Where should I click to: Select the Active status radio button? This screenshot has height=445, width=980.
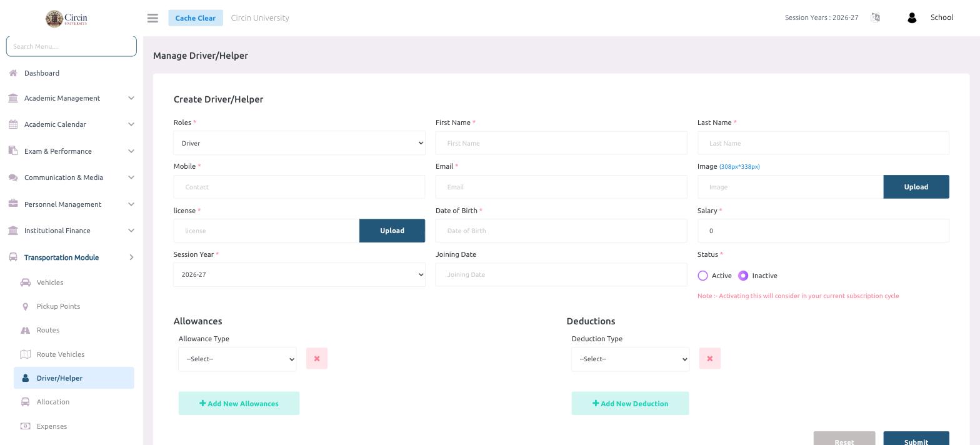pos(702,276)
